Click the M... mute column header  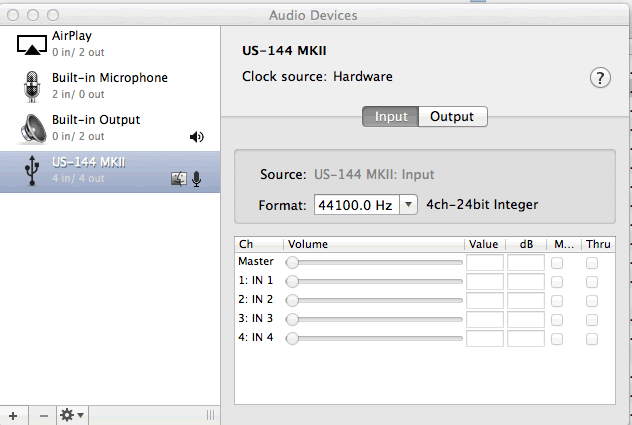(564, 244)
